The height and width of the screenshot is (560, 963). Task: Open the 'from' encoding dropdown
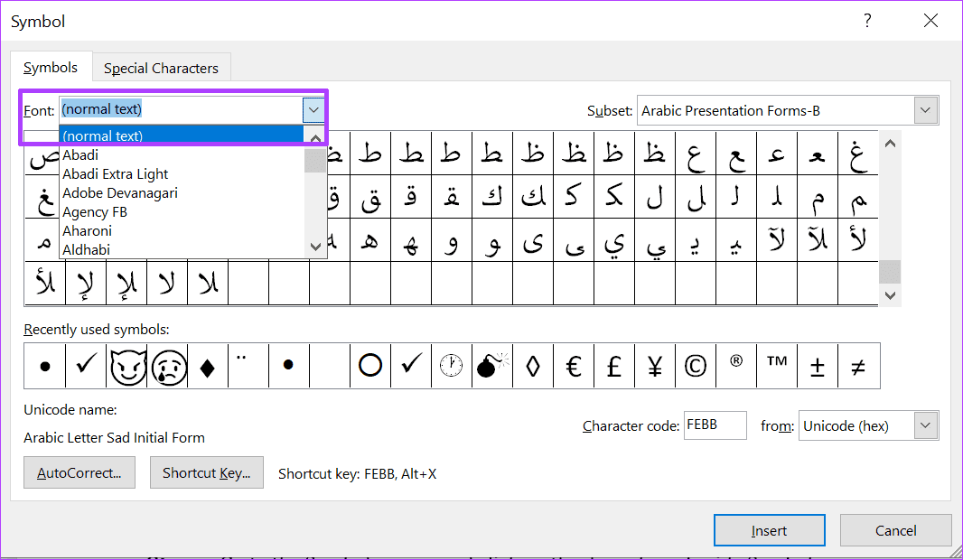coord(924,425)
